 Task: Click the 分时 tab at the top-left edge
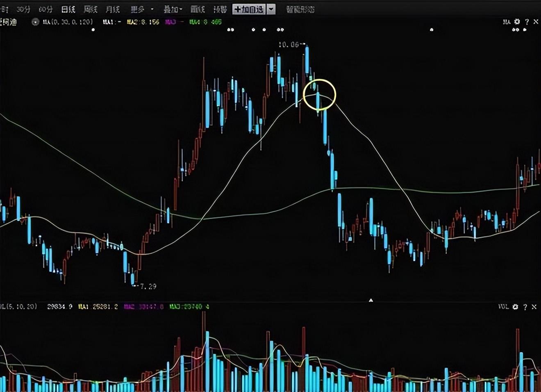[x=4, y=9]
